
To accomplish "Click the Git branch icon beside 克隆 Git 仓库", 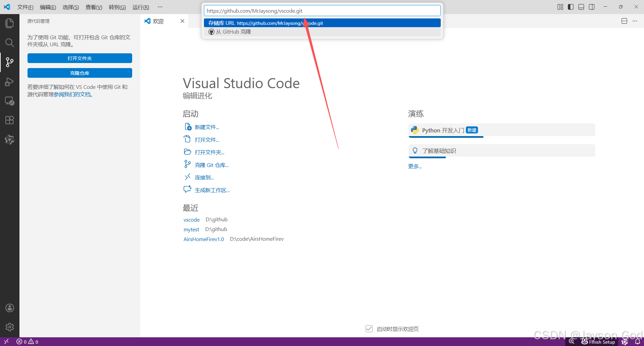I will point(187,164).
